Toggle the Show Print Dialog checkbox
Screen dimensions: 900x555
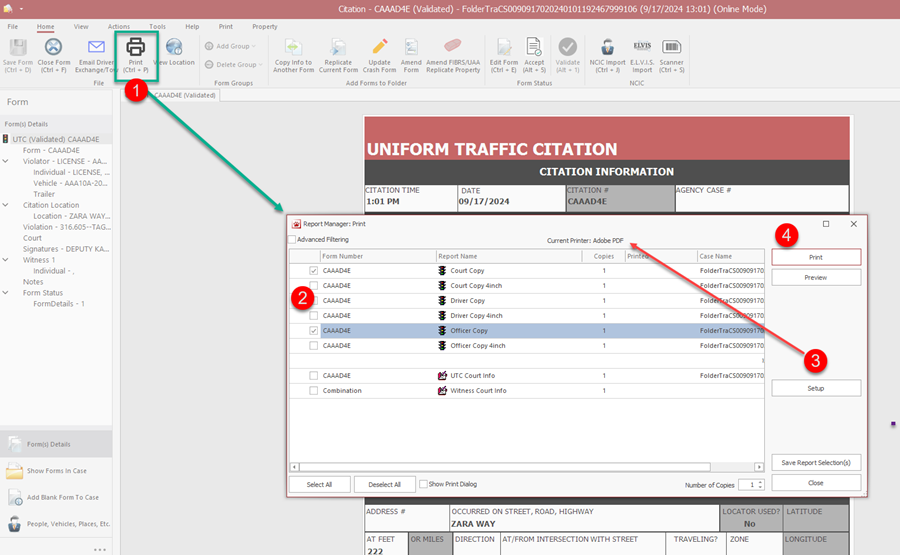(x=424, y=484)
